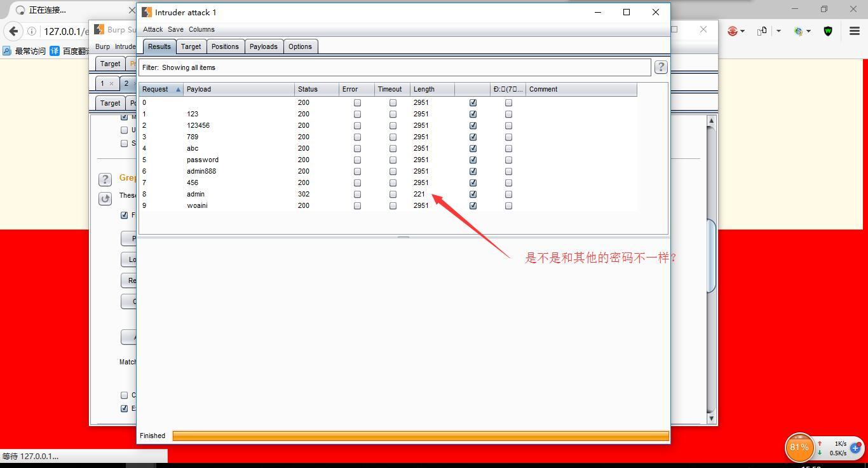This screenshot has width=868, height=468.
Task: Open the Attack menu
Action: pos(153,29)
